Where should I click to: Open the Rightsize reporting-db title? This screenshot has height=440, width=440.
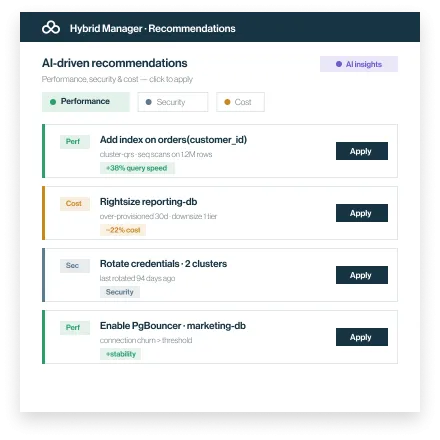pyautogui.click(x=148, y=202)
